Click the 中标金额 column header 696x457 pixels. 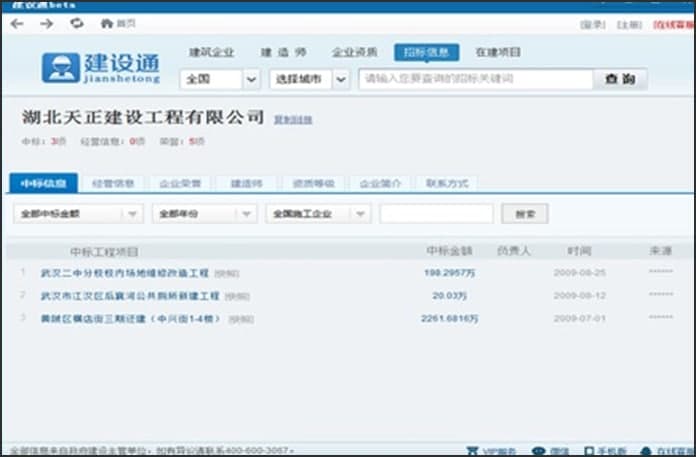coord(449,251)
